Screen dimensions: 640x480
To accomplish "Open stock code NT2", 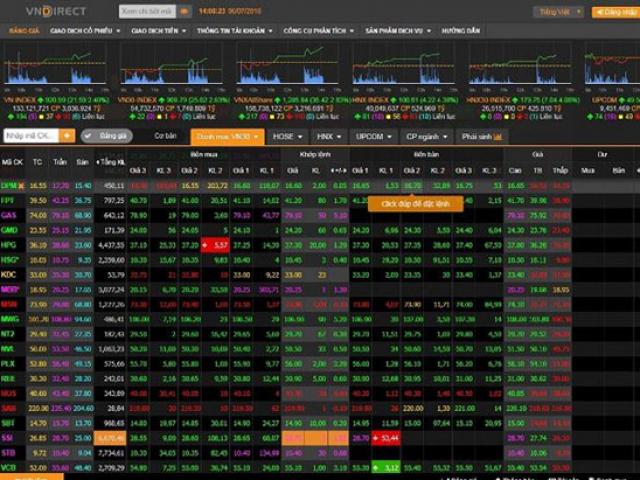I will (8, 334).
